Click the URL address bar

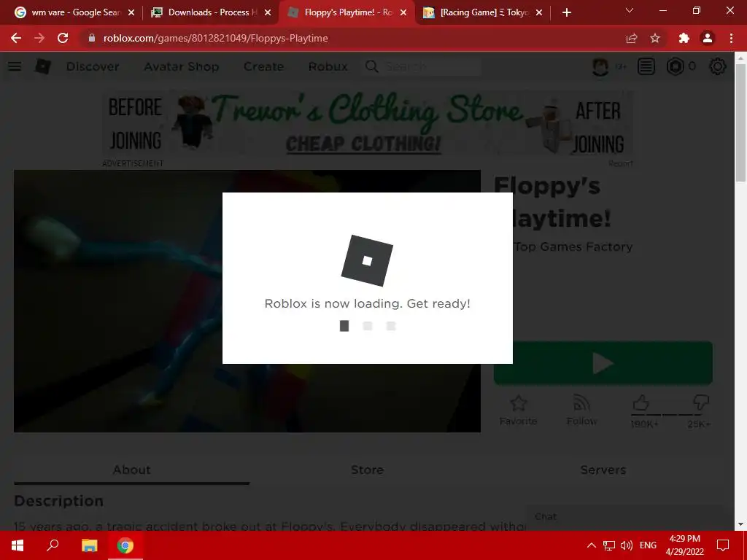click(352, 38)
